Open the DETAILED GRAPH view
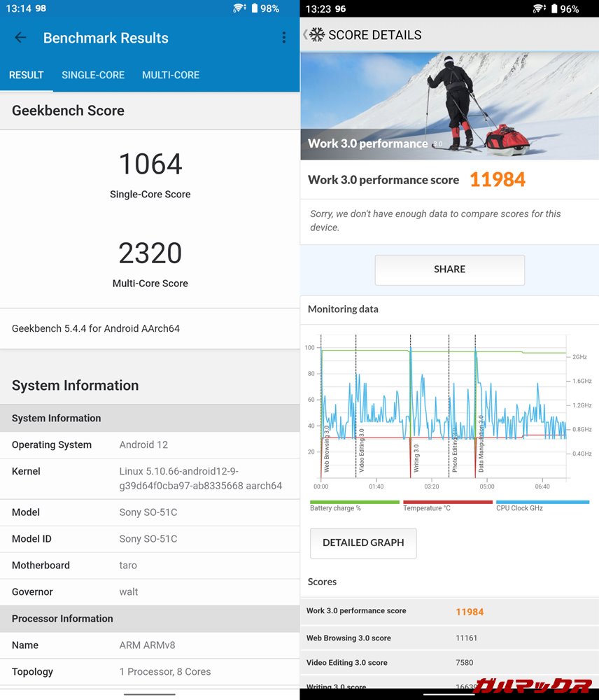 click(x=363, y=542)
